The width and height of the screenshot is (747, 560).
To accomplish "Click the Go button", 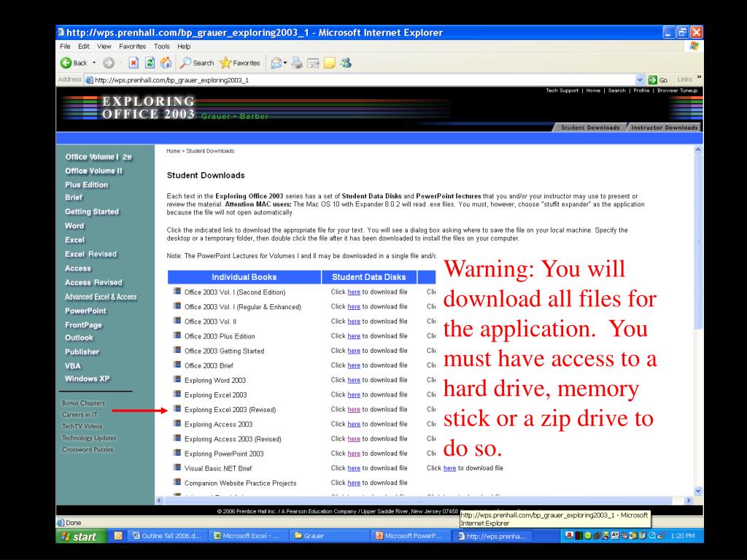I will 658,80.
